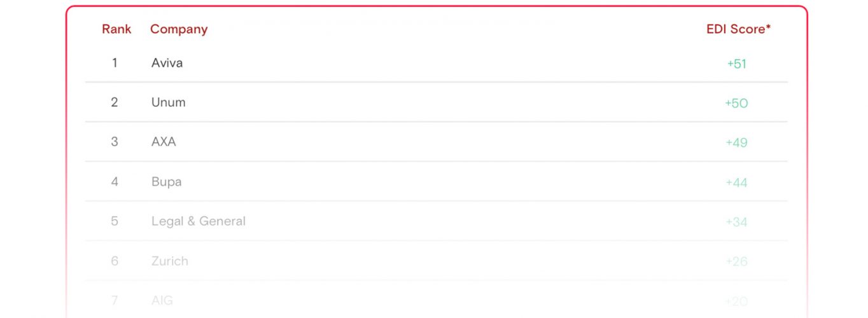
Task: Click Aviva's +51 EDI score
Action: pos(736,64)
